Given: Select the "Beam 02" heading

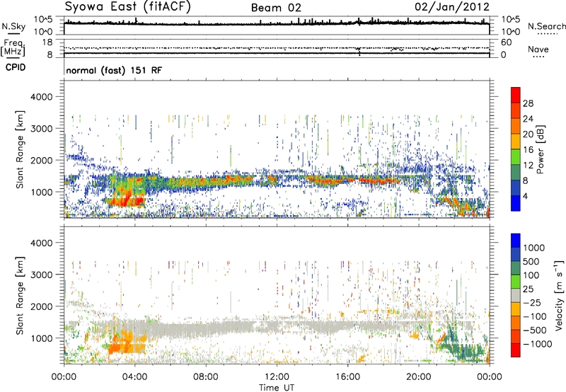Looking at the screenshot, I should (276, 8).
